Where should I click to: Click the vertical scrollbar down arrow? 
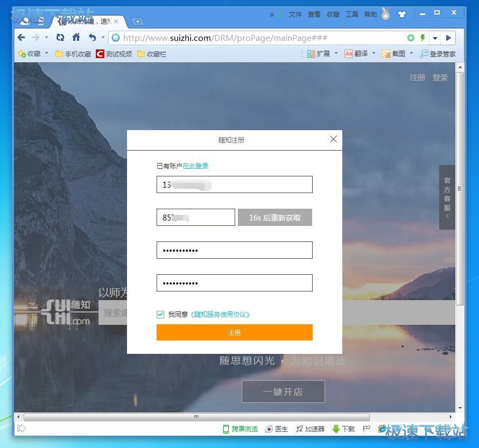pos(460,408)
